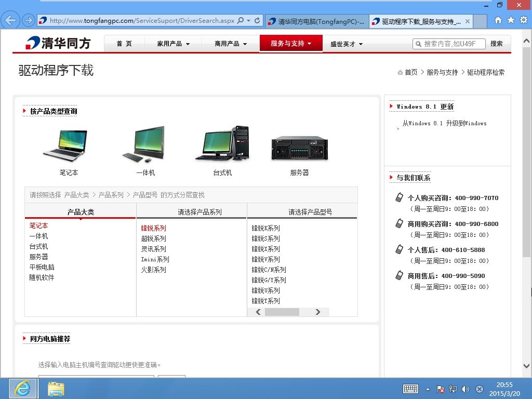The width and height of the screenshot is (532, 399).
Task: Expand the 商用产品 dropdown menu
Action: point(231,44)
